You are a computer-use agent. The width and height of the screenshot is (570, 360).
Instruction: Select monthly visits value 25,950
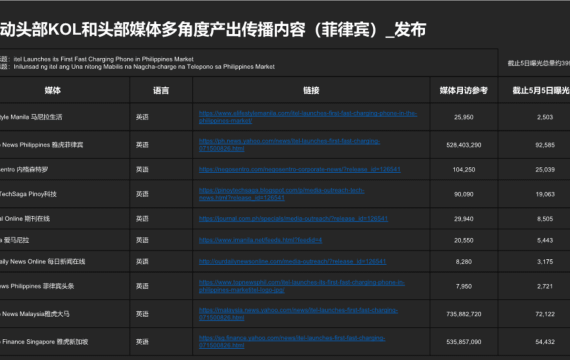(464, 117)
